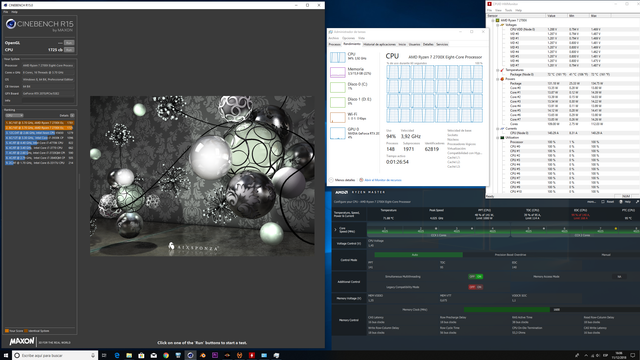The image size is (640, 360).
Task: Select Manual control mode in Ryzen Master
Action: point(606,255)
